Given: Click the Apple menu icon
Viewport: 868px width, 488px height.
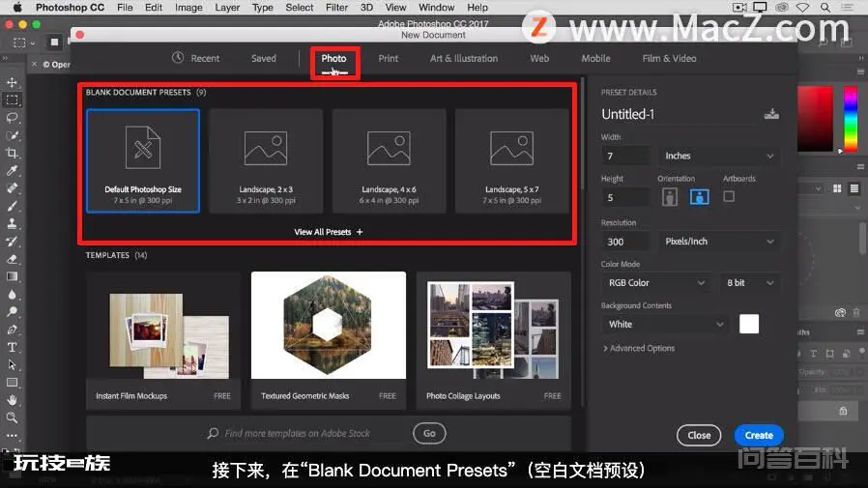Looking at the screenshot, I should (x=17, y=7).
